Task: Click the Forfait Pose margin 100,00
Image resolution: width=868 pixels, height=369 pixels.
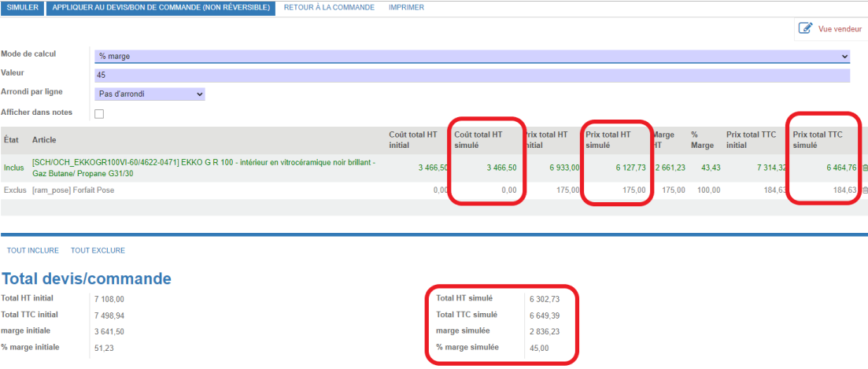Action: point(708,190)
